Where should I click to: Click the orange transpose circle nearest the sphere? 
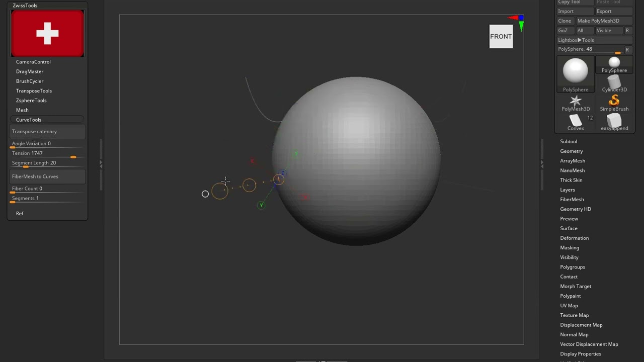278,179
